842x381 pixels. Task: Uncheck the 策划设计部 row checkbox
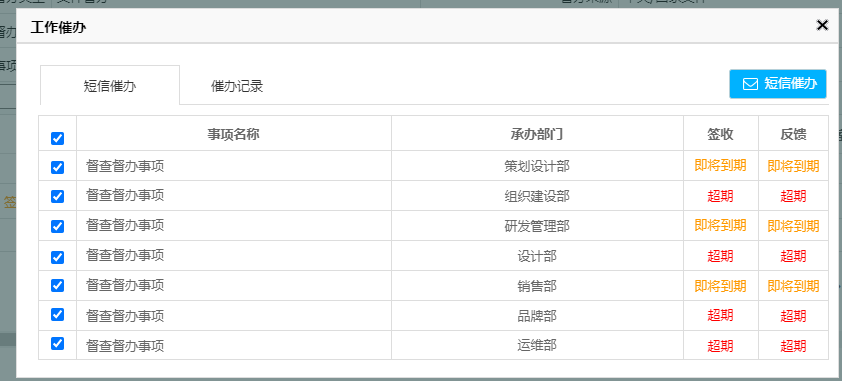pyautogui.click(x=57, y=167)
